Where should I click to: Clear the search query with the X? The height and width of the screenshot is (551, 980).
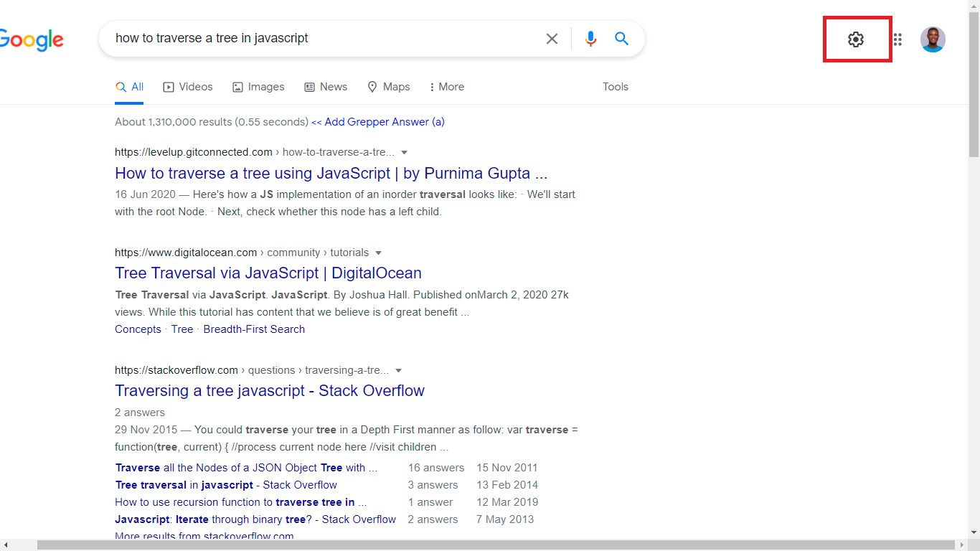pyautogui.click(x=552, y=39)
